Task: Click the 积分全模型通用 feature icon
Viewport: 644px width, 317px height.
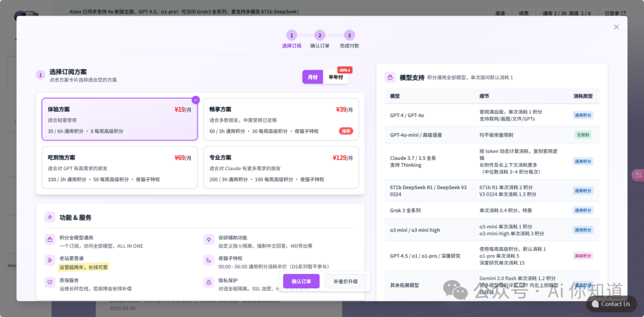Action: 49,239
